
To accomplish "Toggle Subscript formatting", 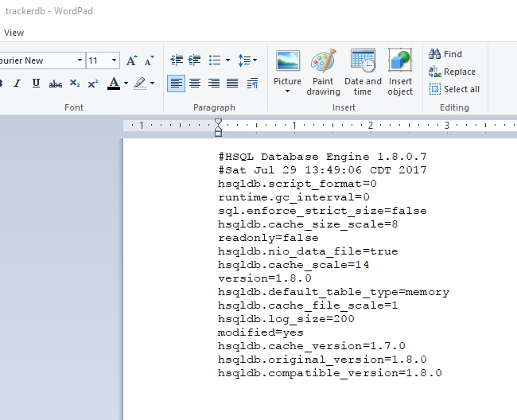I will 75,84.
